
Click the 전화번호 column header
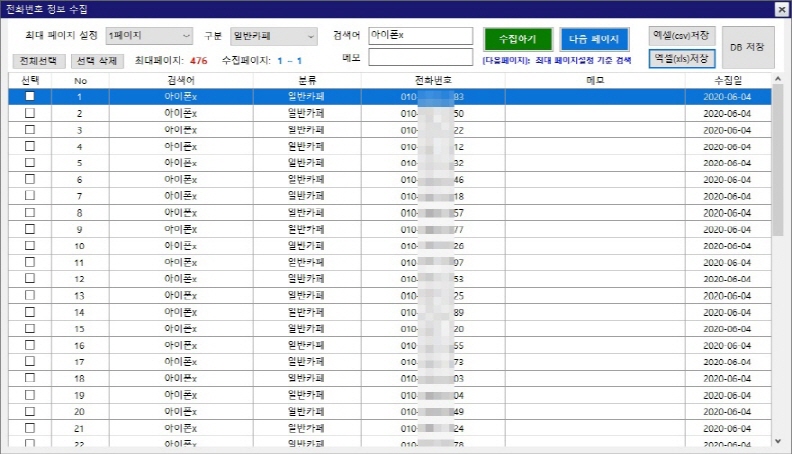click(x=433, y=80)
